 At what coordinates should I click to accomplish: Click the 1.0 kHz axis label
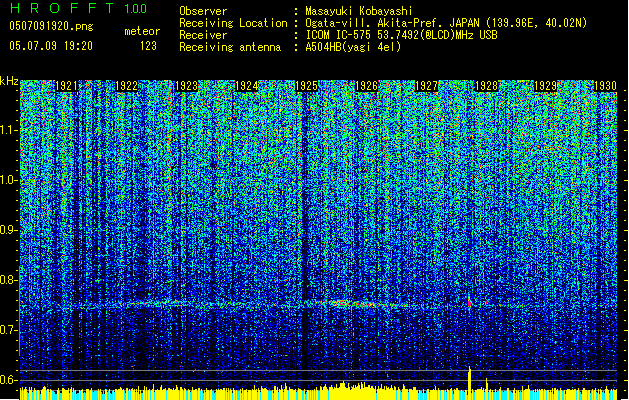point(9,180)
